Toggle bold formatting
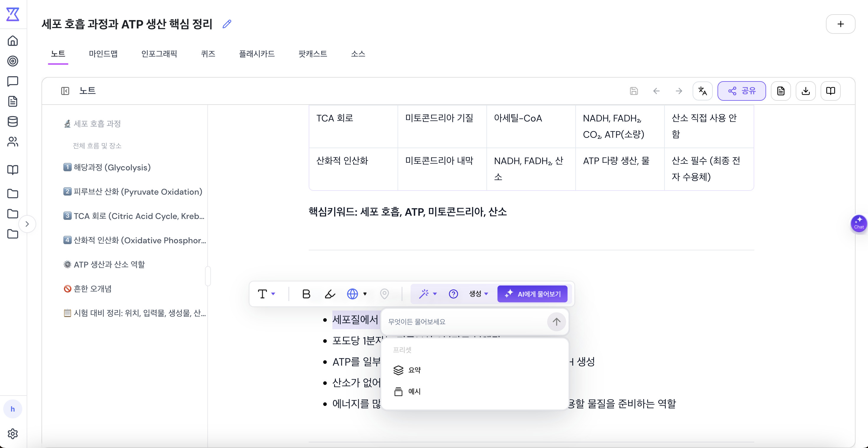The image size is (868, 448). [x=306, y=294]
